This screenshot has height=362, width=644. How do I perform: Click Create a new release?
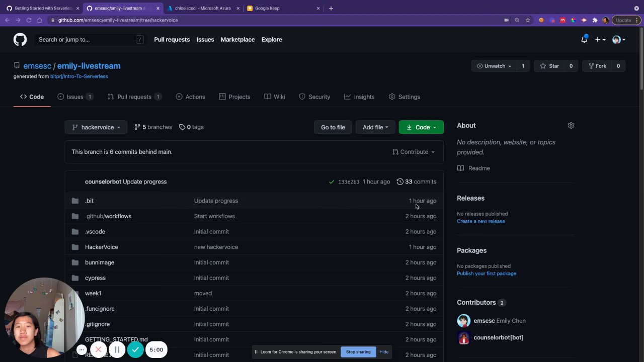tap(480, 221)
